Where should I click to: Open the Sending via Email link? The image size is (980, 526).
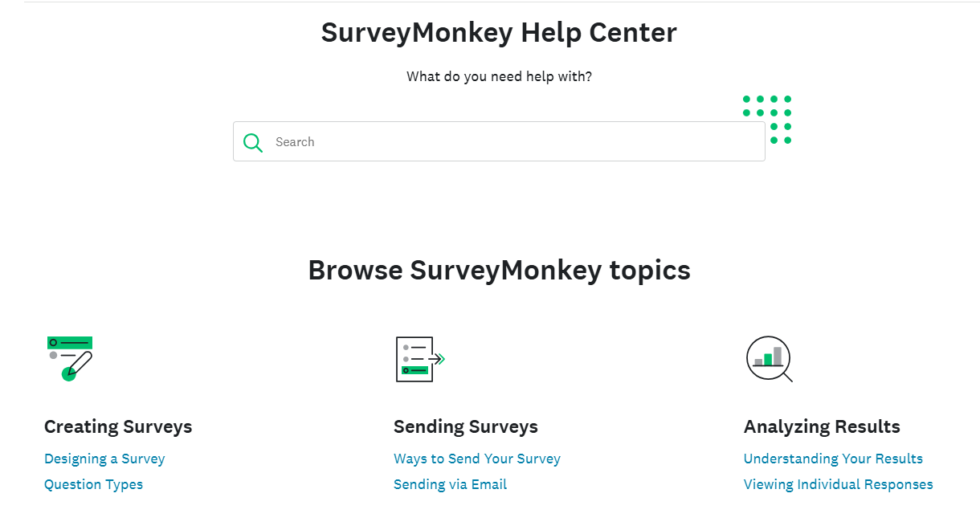(x=450, y=485)
